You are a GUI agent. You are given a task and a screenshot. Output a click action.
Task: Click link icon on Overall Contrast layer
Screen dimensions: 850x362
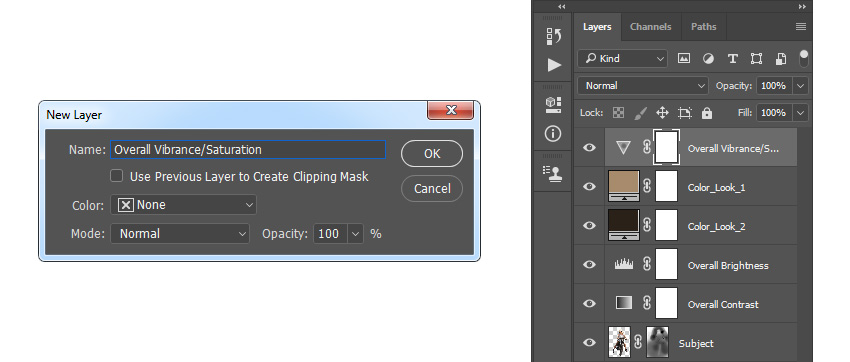pyautogui.click(x=646, y=303)
